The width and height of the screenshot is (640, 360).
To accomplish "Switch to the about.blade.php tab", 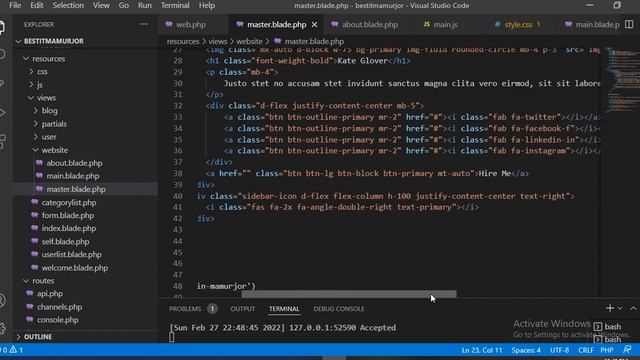I will tap(370, 24).
